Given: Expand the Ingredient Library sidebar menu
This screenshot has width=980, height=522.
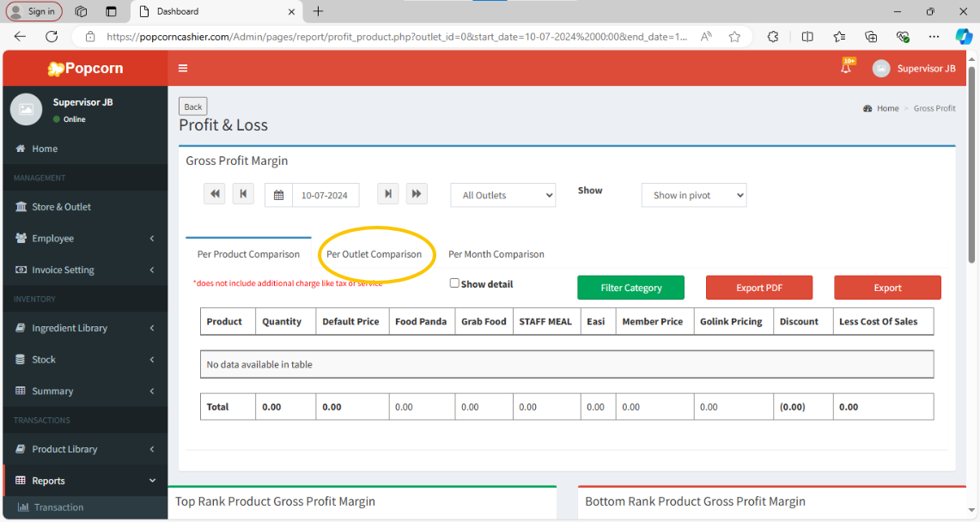Looking at the screenshot, I should coord(85,328).
